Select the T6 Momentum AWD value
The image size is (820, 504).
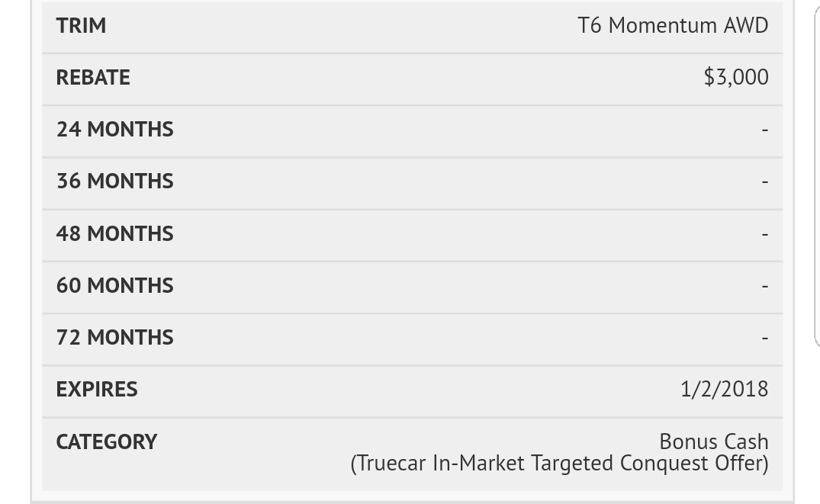click(673, 26)
